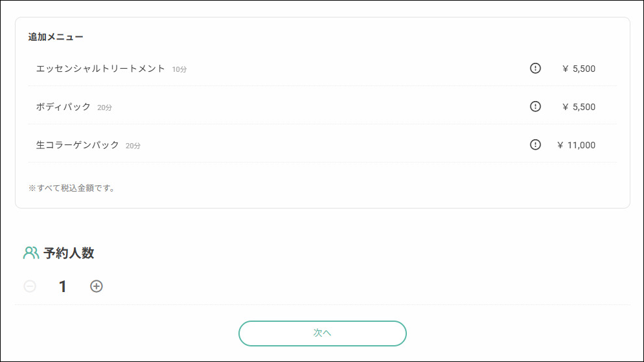Click the ※すべて税込金額です note
The height and width of the screenshot is (362, 644).
(x=71, y=188)
